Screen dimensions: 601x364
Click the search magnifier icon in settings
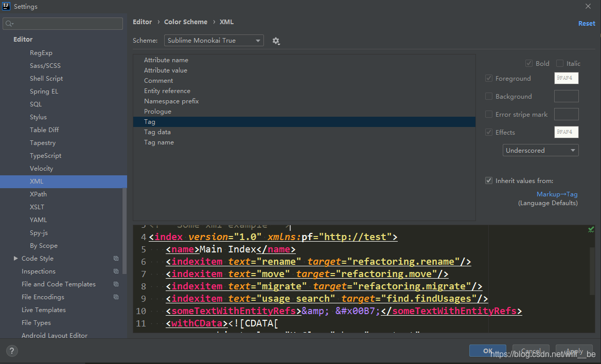9,24
